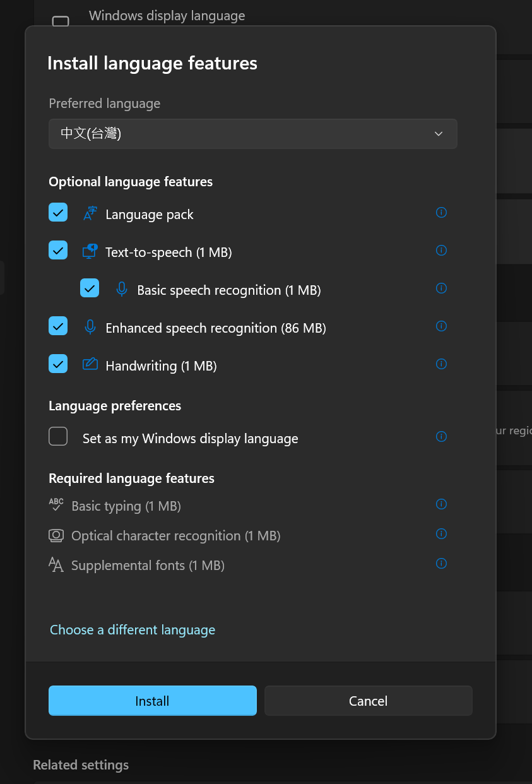Click info icon for Handwriting
The height and width of the screenshot is (784, 532).
[441, 364]
